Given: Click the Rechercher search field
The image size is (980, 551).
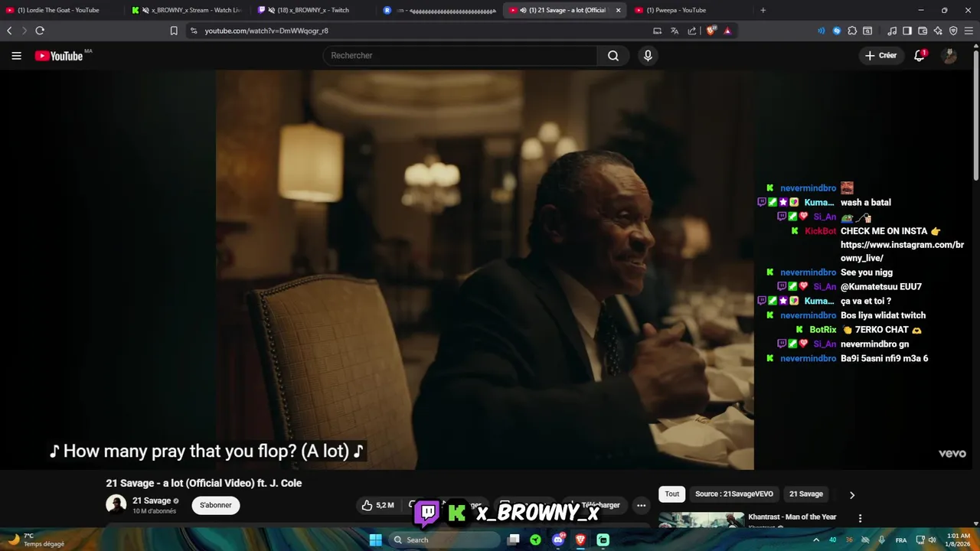Looking at the screenshot, I should (x=460, y=55).
